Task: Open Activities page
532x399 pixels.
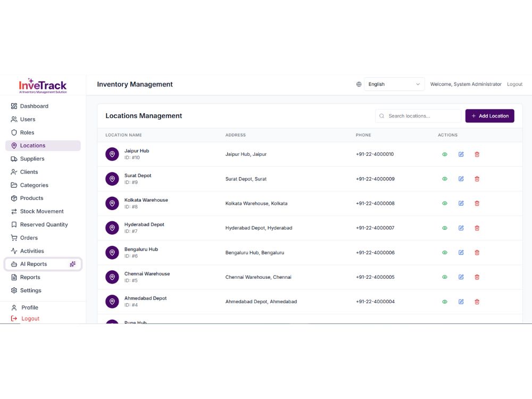Action: 43,251
